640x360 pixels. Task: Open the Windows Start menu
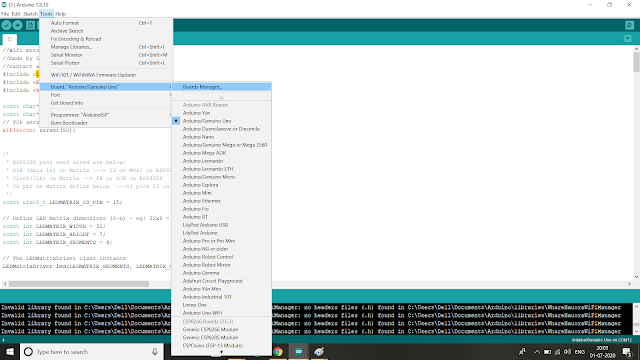click(x=9, y=352)
